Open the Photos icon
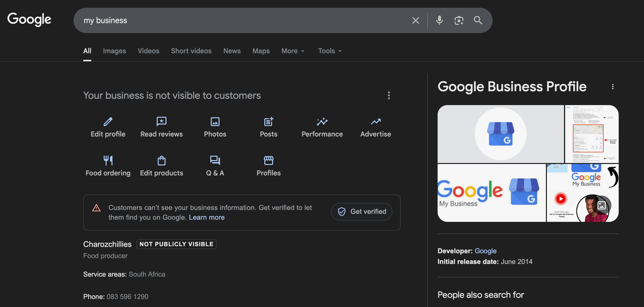The width and height of the screenshot is (644, 307). click(215, 122)
